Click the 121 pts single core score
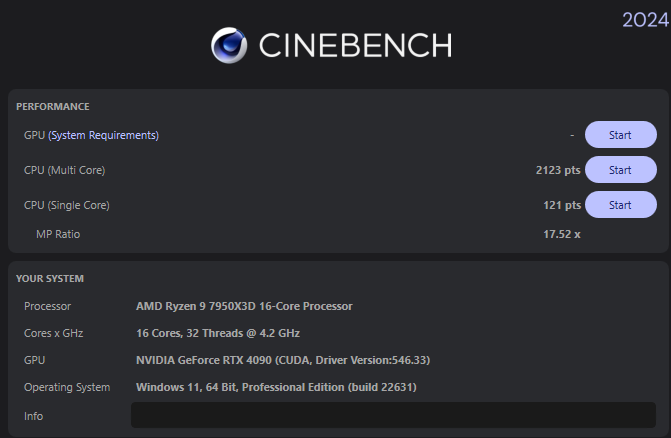The height and width of the screenshot is (438, 671). 562,205
